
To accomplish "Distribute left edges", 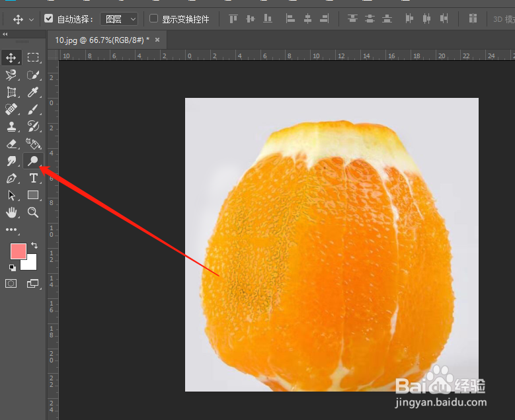I will 409,19.
